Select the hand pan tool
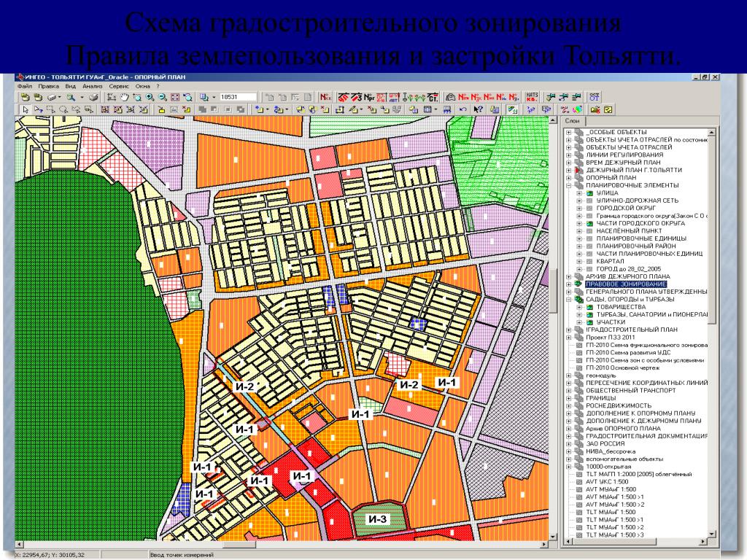 click(124, 97)
